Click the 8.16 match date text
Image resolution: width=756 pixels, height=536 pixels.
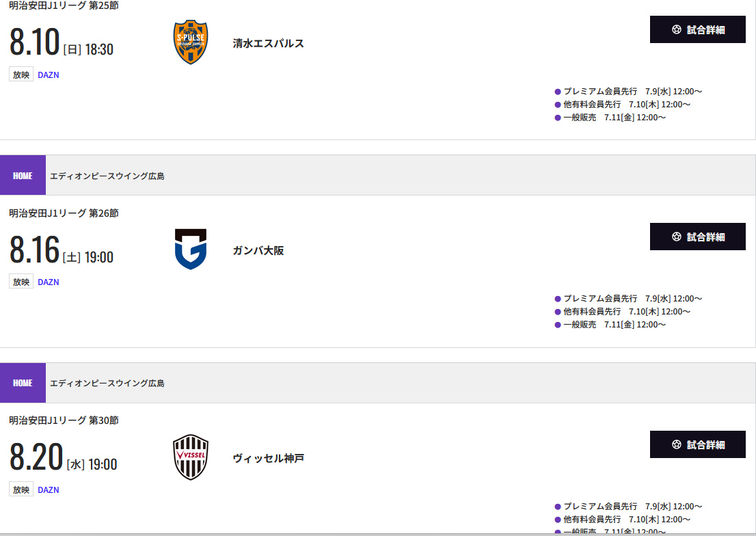[35, 250]
